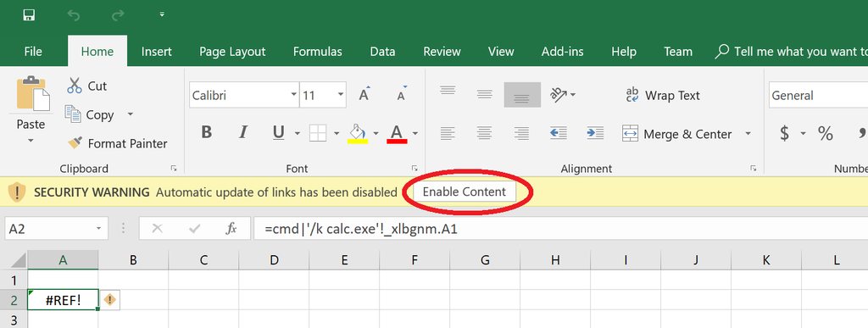Viewport: 868px width, 328px height.
Task: Click the Copy button
Action: coord(90,114)
